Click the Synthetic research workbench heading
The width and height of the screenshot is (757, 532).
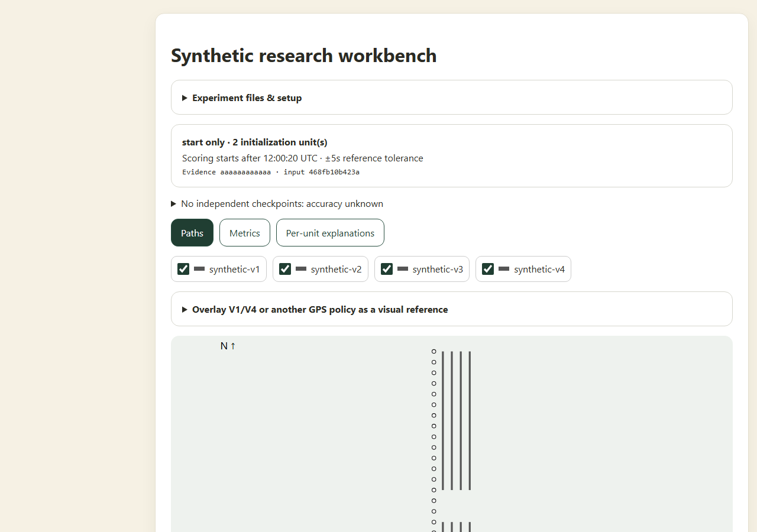coord(304,56)
